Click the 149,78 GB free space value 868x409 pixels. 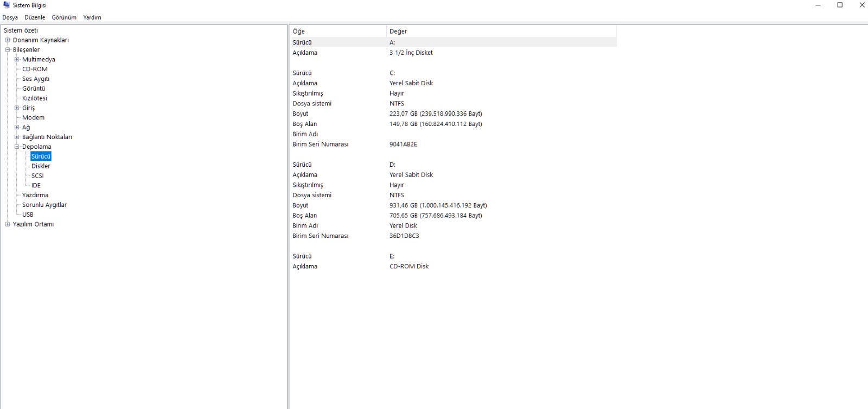pos(436,124)
